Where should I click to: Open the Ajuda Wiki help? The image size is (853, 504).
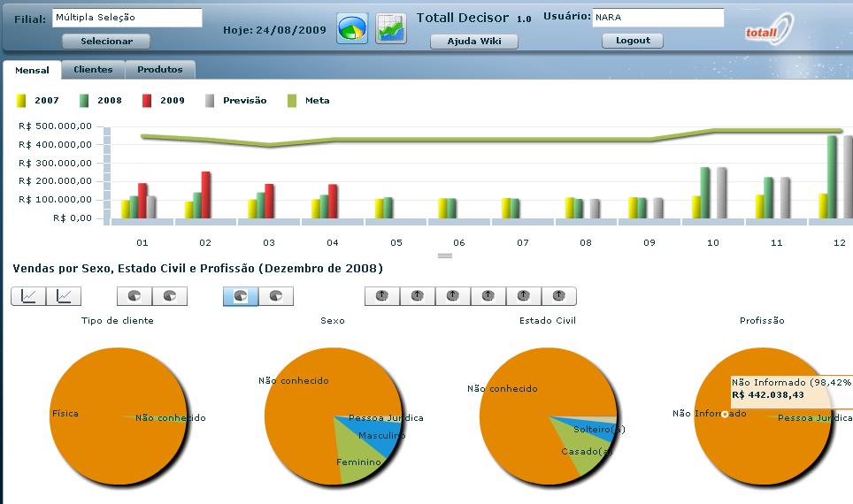474,41
